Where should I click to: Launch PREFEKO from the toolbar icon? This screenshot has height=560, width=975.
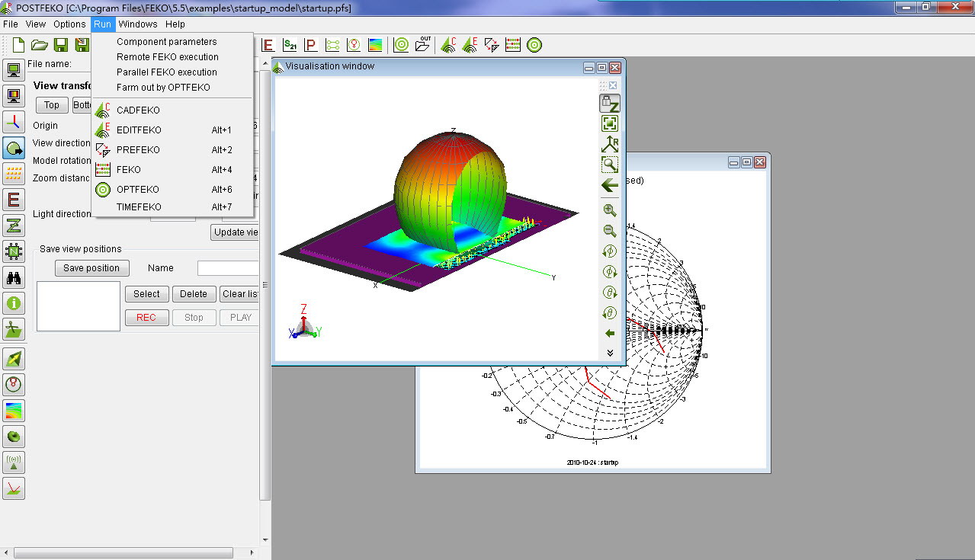[492, 45]
